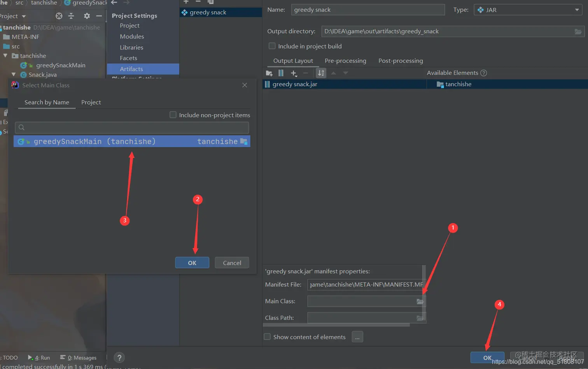This screenshot has width=588, height=369.
Task: Browse for Output directory folder icon
Action: click(578, 31)
